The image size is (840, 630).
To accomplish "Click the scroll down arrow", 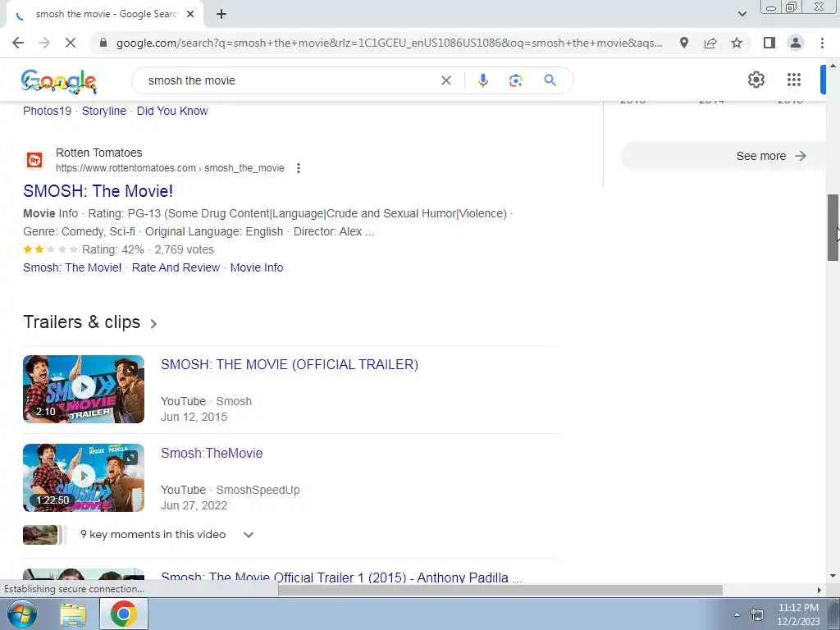I will 833,576.
